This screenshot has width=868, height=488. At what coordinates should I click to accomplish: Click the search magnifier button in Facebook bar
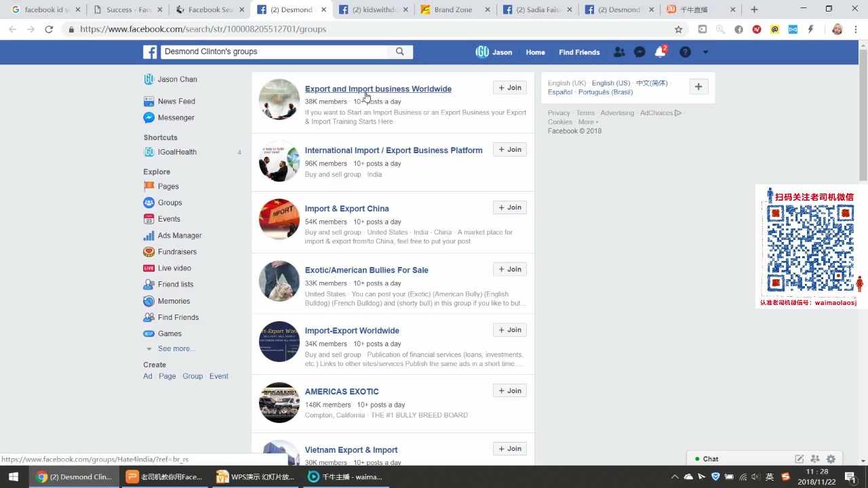coord(400,52)
